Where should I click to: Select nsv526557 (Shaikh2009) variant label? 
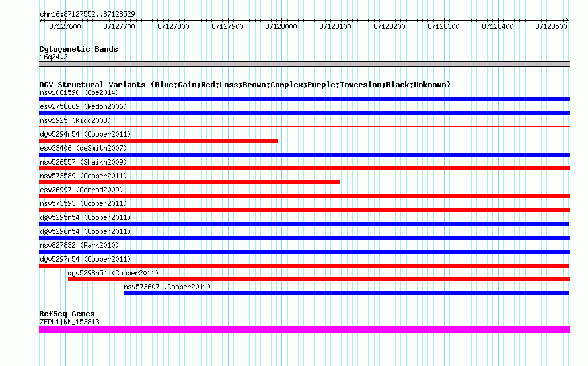83,162
